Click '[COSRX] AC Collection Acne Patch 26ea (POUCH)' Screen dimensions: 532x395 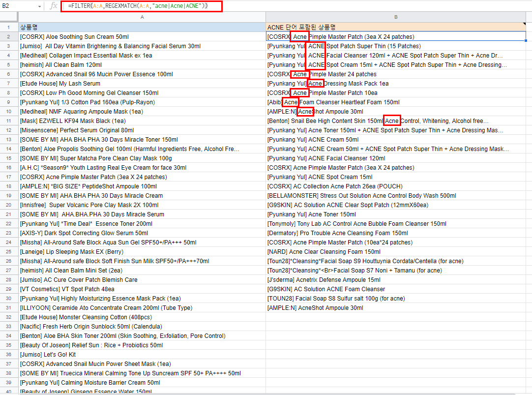(x=396, y=186)
